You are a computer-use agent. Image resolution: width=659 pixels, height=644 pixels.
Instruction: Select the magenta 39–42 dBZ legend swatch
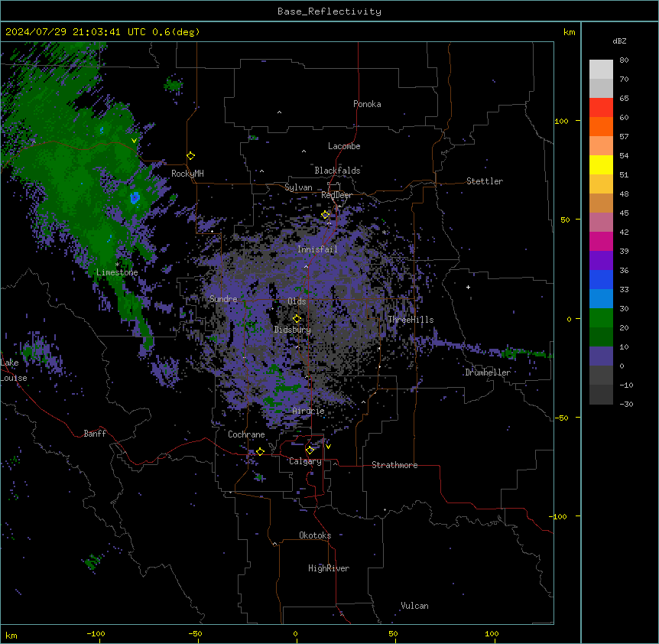coord(601,241)
